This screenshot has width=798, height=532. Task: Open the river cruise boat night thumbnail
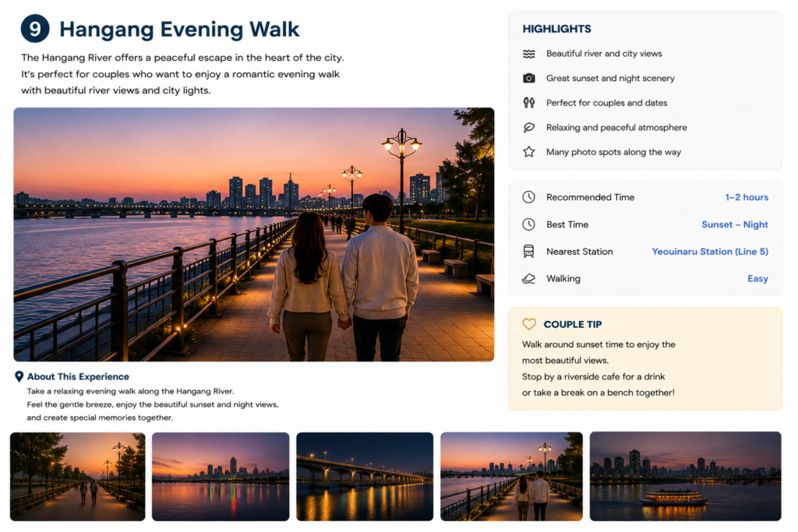(686, 476)
